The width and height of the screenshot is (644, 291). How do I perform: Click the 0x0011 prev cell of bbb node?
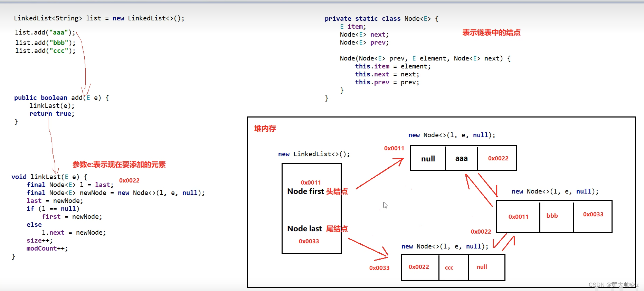(x=518, y=217)
